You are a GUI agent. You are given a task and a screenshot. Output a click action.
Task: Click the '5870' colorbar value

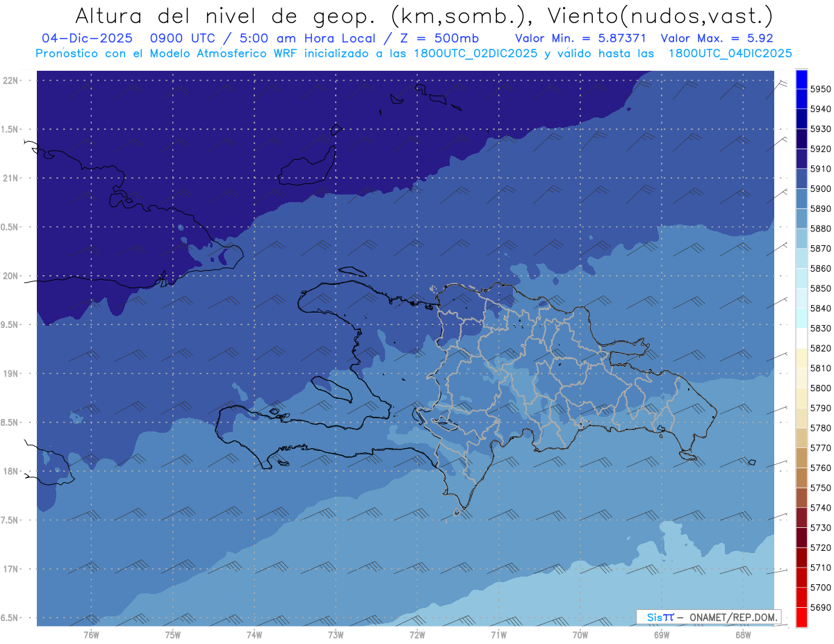click(x=821, y=248)
